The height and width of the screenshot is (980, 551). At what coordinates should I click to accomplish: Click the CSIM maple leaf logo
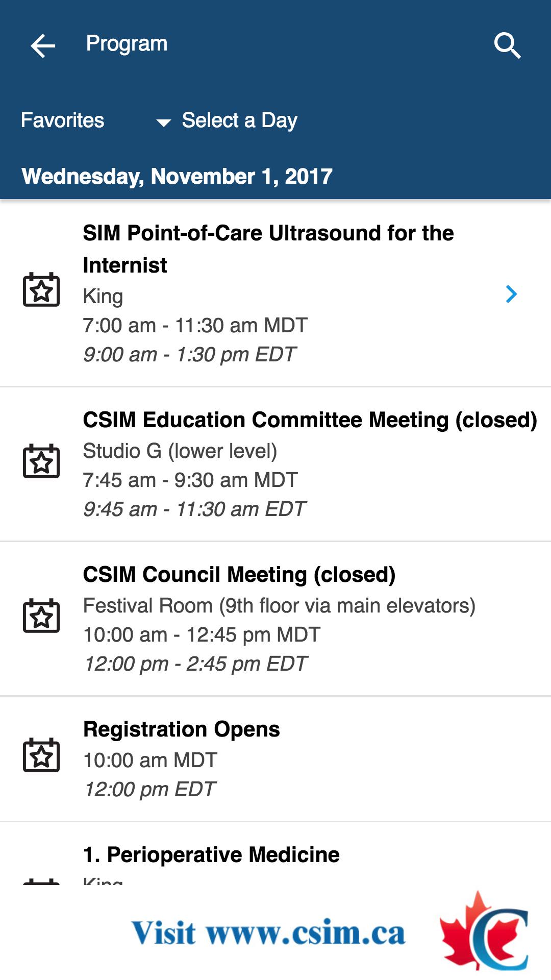click(x=484, y=932)
